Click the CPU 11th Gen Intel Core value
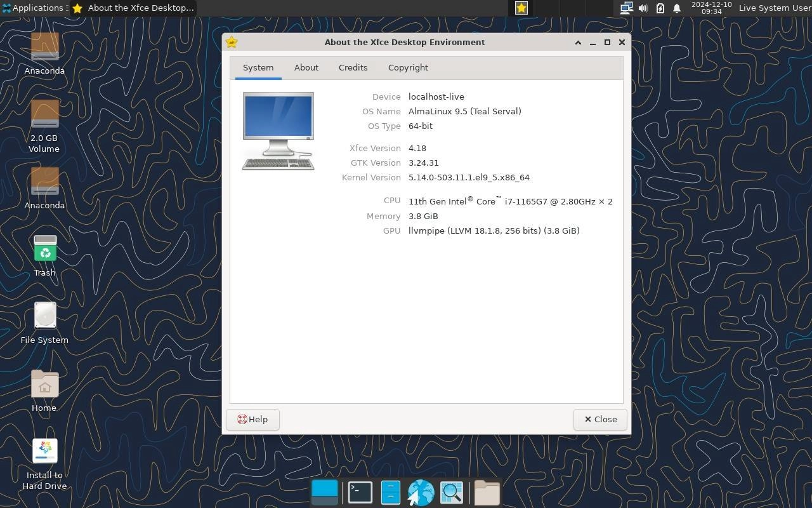Image resolution: width=812 pixels, height=508 pixels. 511,201
